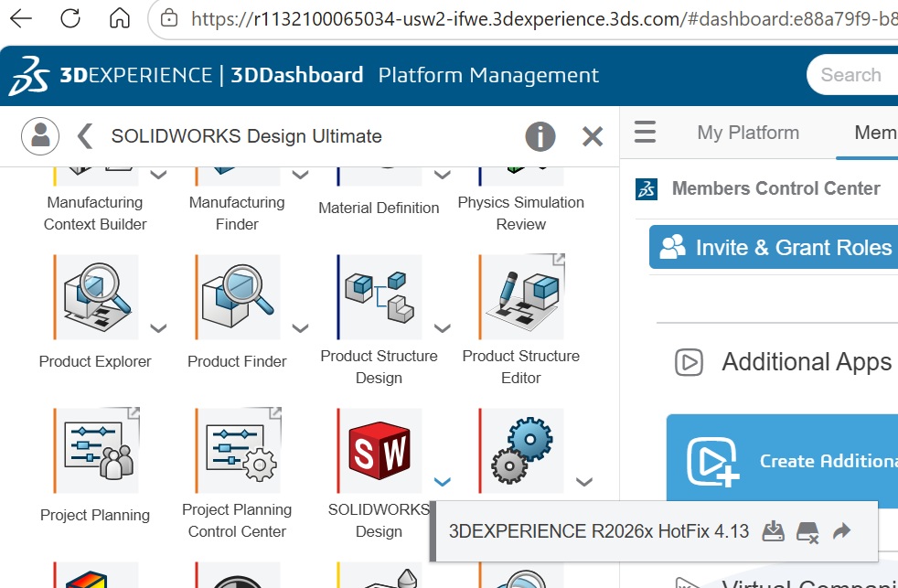This screenshot has width=898, height=588.
Task: Click the Manufacturing Finder label
Action: pos(237,213)
